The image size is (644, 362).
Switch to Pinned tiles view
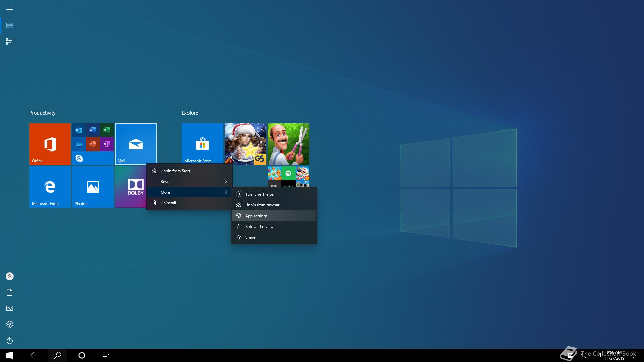coord(10,25)
